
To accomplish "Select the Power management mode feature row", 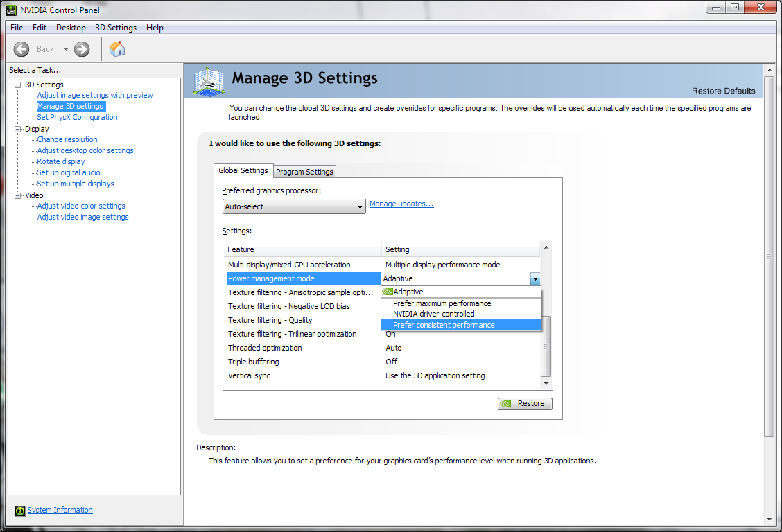I will (303, 278).
